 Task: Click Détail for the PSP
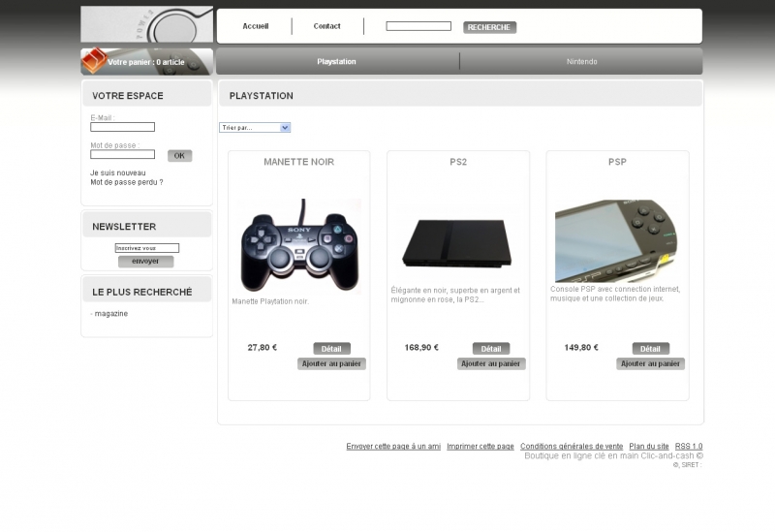tap(650, 349)
